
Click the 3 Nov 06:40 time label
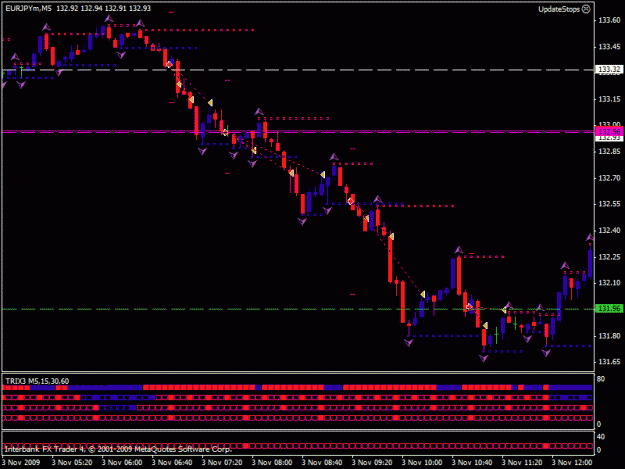click(x=172, y=463)
